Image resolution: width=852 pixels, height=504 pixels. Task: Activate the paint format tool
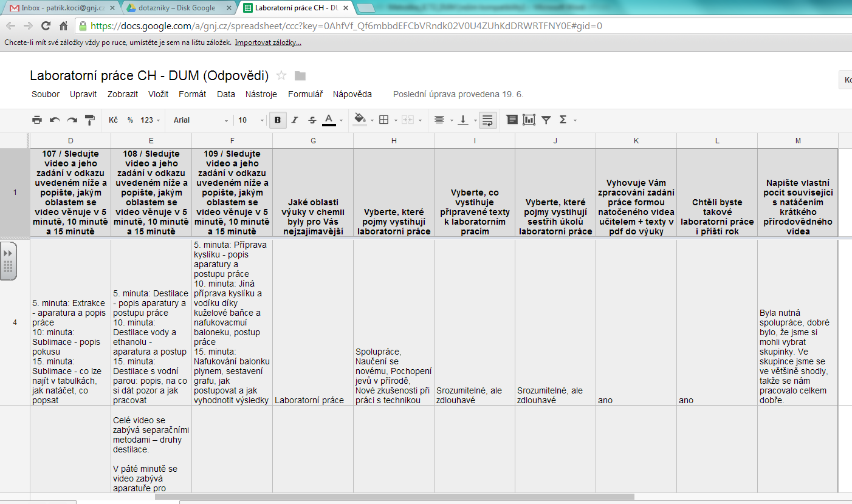89,120
